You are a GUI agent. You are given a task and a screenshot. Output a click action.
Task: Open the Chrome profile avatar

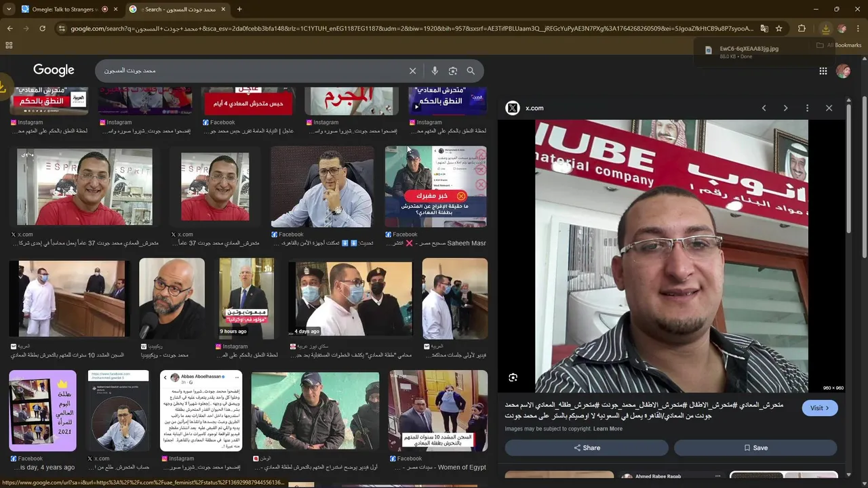tap(842, 28)
